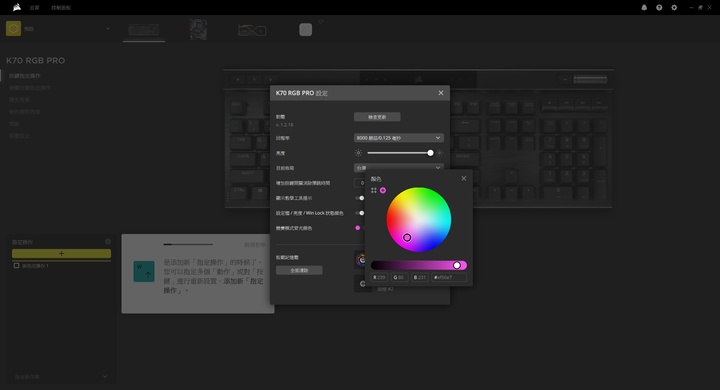The width and height of the screenshot is (720, 390).
Task: Select the gray square device thumbnail
Action: coord(305,30)
